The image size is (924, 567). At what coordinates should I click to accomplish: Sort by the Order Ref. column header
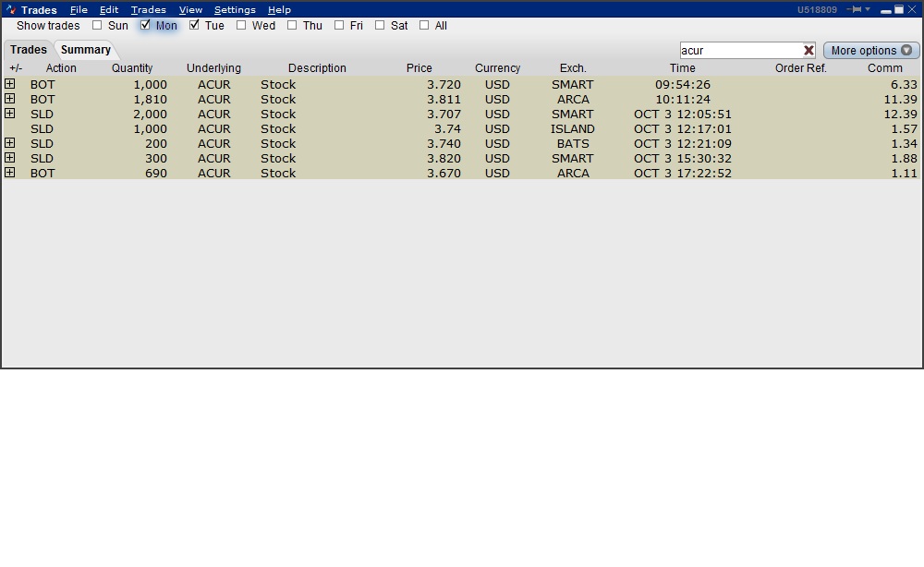801,68
